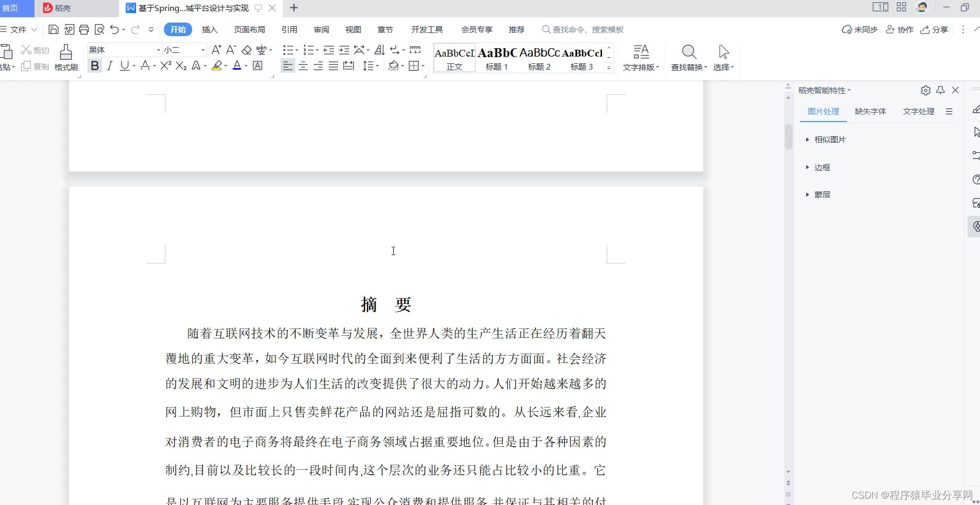Click the shading fill color bucket
Screen dimensions: 980x505
coord(393,65)
